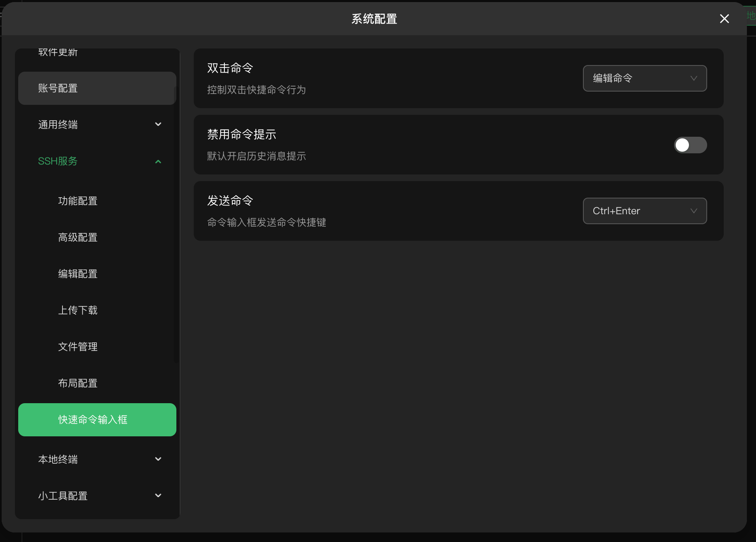Image resolution: width=756 pixels, height=542 pixels.
Task: Click the chevron icon next to SSH服务
Action: click(157, 161)
